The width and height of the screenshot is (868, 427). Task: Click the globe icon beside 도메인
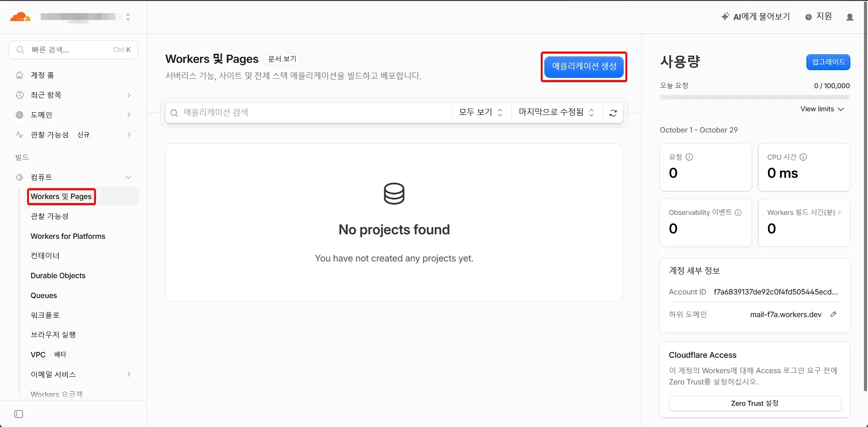point(19,115)
